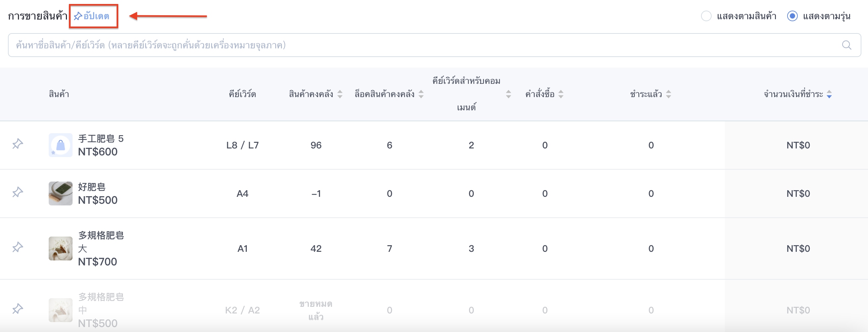Click the NT$700 price text
868x332 pixels.
97,262
